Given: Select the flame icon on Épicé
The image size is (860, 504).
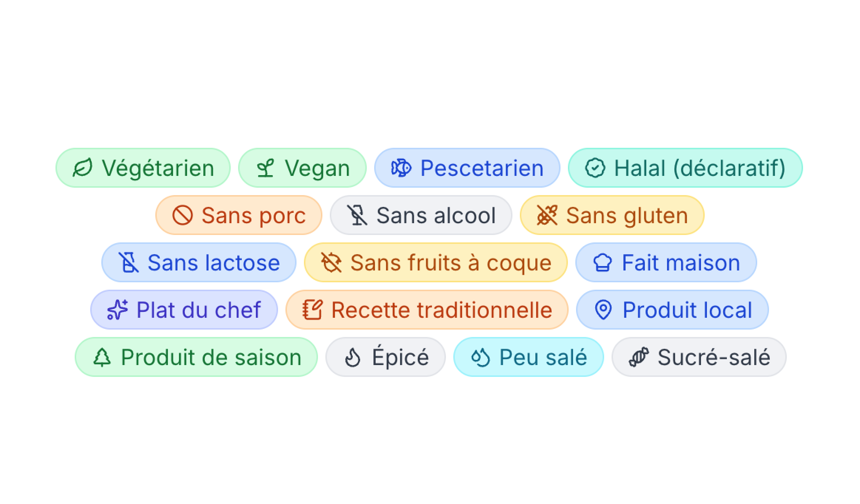Looking at the screenshot, I should click(353, 357).
